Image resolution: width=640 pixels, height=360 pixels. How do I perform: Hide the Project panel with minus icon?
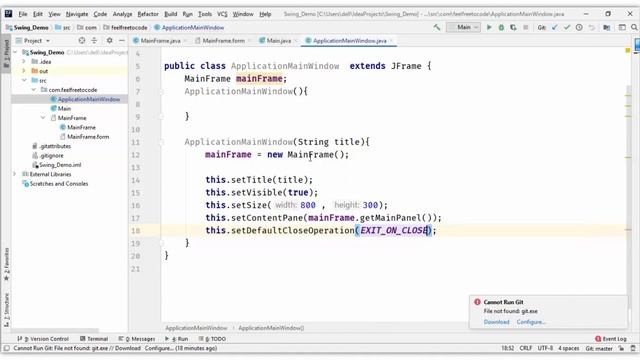[x=122, y=40]
